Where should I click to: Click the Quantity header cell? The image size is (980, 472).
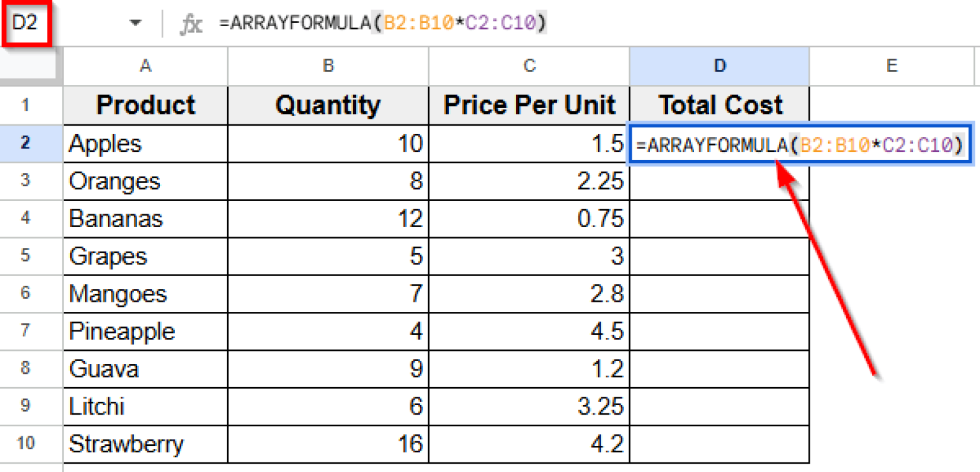click(327, 105)
